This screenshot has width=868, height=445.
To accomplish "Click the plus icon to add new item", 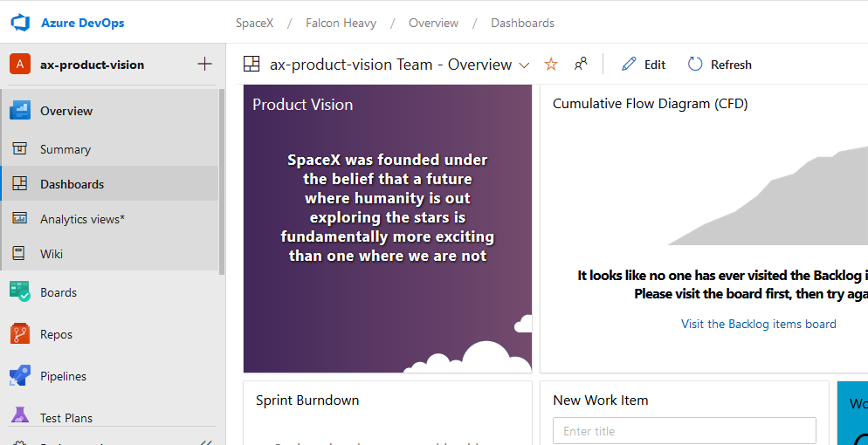I will pyautogui.click(x=205, y=64).
